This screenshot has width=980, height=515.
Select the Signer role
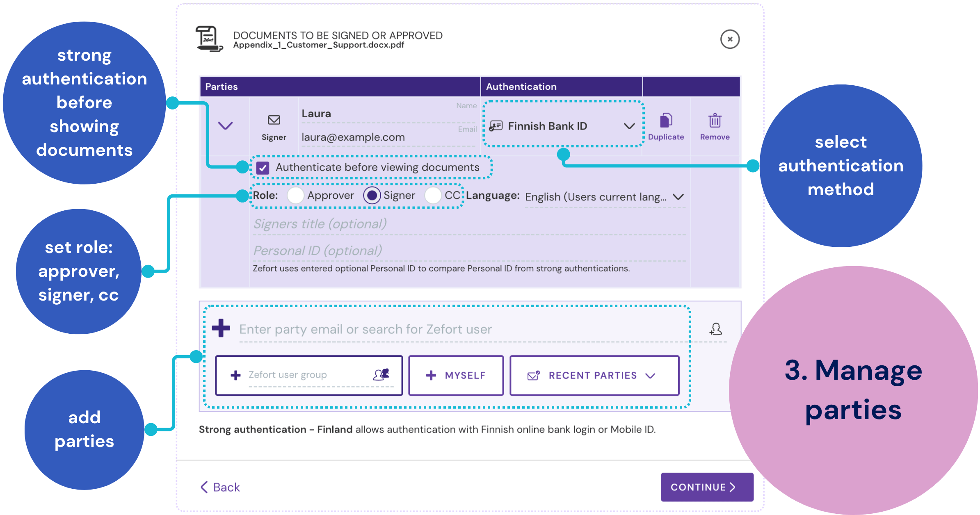pos(372,196)
